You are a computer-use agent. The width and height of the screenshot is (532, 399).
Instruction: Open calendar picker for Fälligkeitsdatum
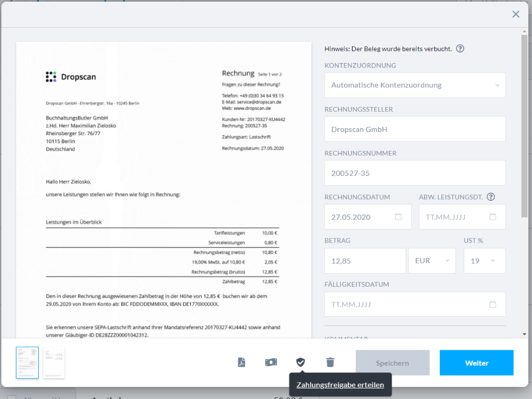[493, 305]
